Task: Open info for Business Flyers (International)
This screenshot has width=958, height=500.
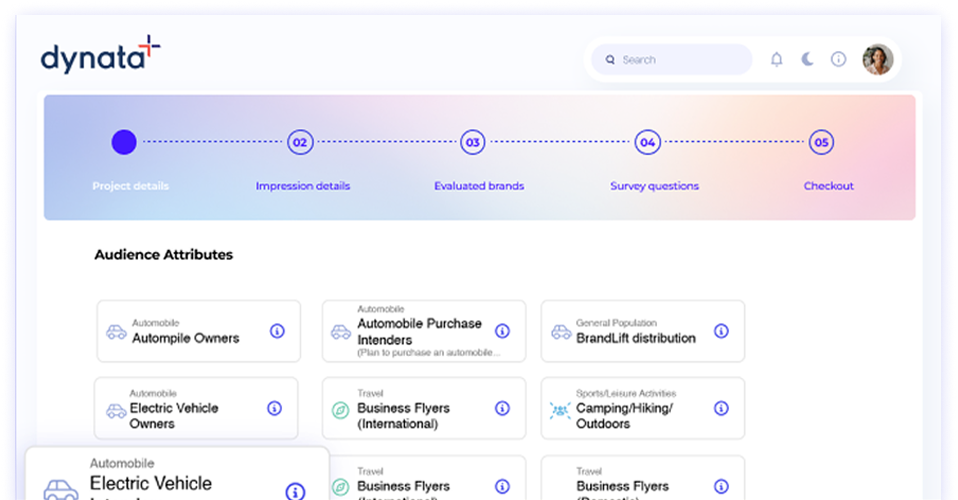Action: (x=502, y=408)
